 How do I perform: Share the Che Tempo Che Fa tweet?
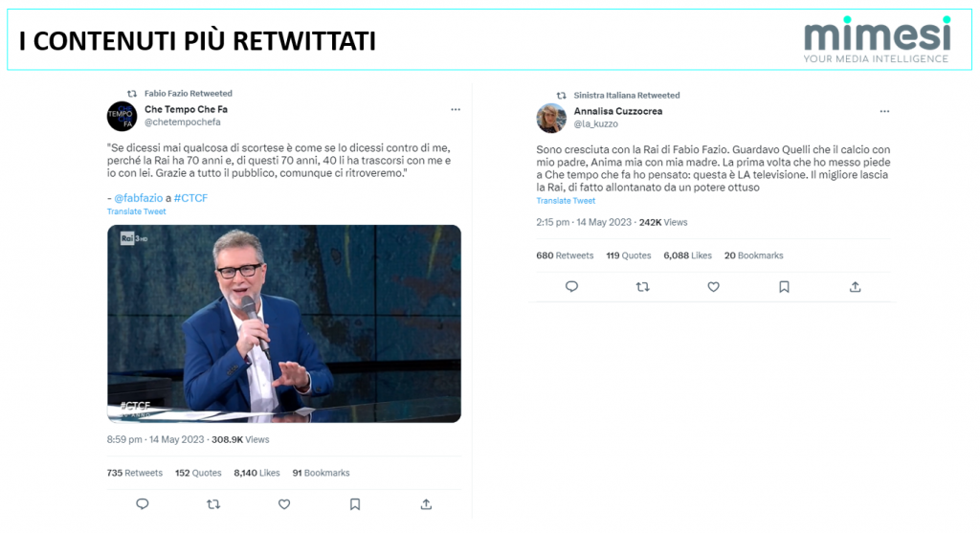coord(426,503)
